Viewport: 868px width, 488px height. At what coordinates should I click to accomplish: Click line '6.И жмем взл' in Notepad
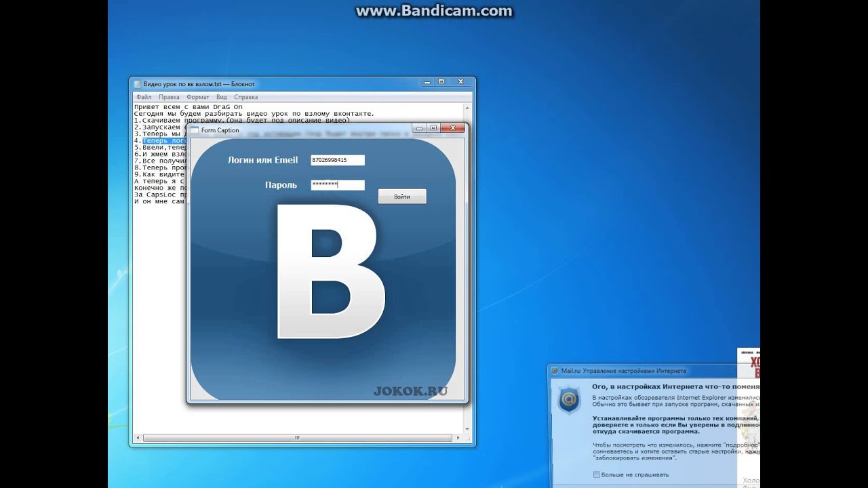[160, 155]
